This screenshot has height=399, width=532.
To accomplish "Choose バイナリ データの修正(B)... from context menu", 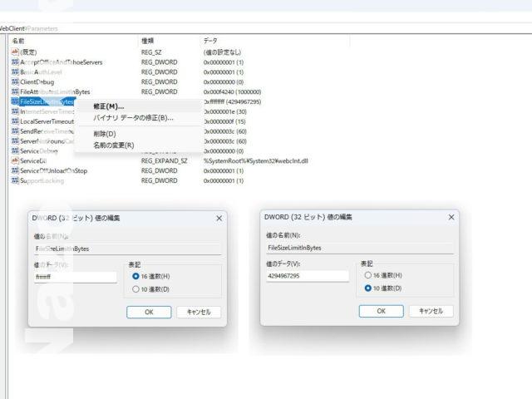I will pyautogui.click(x=133, y=118).
